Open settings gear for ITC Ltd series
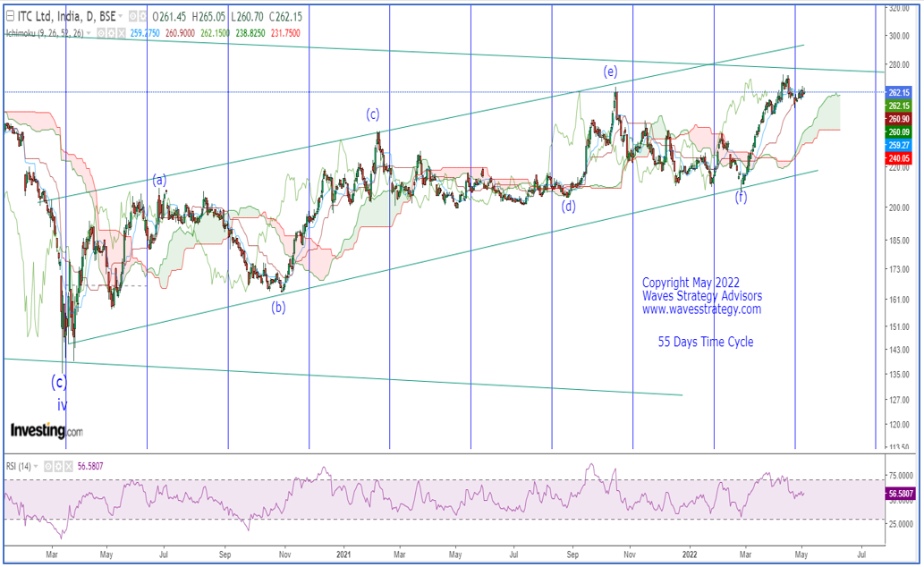The width and height of the screenshot is (924, 567). [x=142, y=16]
